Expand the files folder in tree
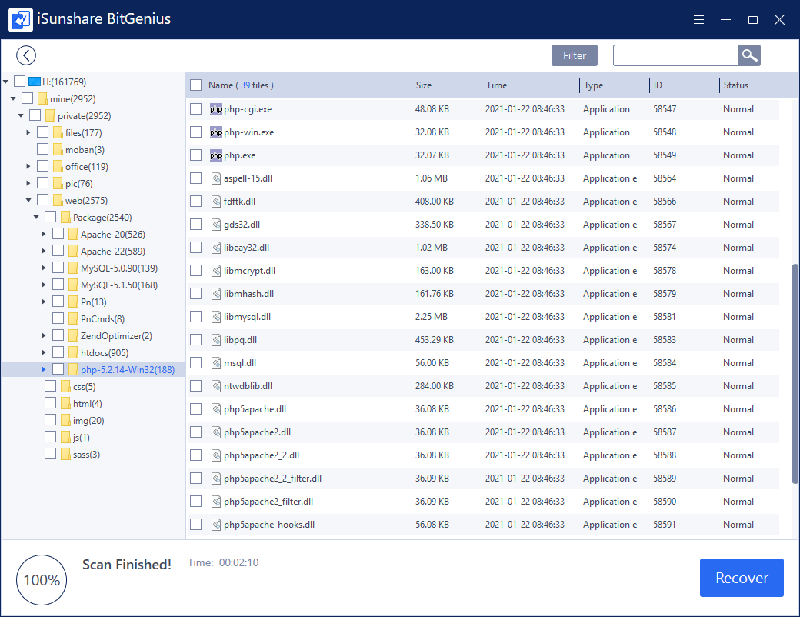 tap(29, 132)
